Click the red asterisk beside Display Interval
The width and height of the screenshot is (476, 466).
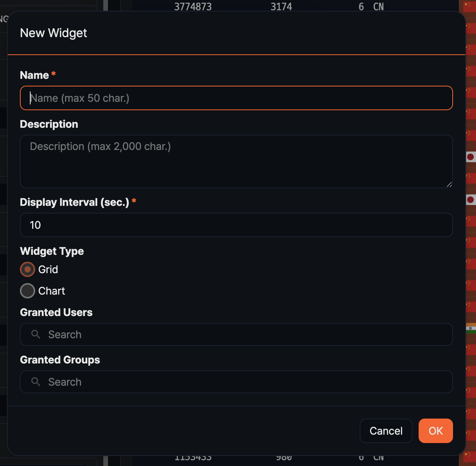(134, 200)
